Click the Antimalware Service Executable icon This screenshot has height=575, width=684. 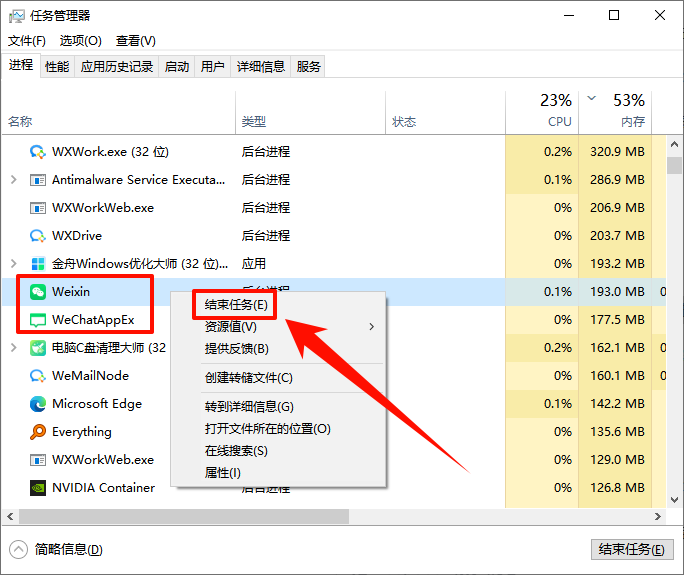(x=38, y=180)
